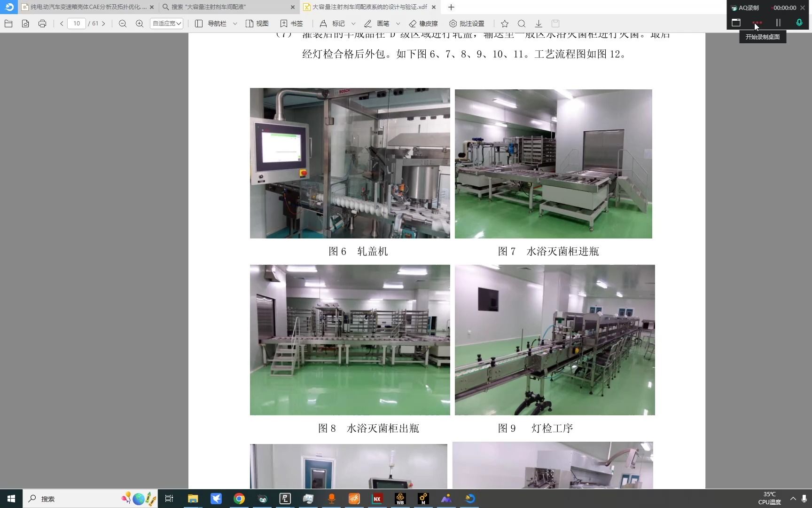Screen dimensions: 812x508
Task: Select the 标记 highlighter tool
Action: [x=332, y=24]
